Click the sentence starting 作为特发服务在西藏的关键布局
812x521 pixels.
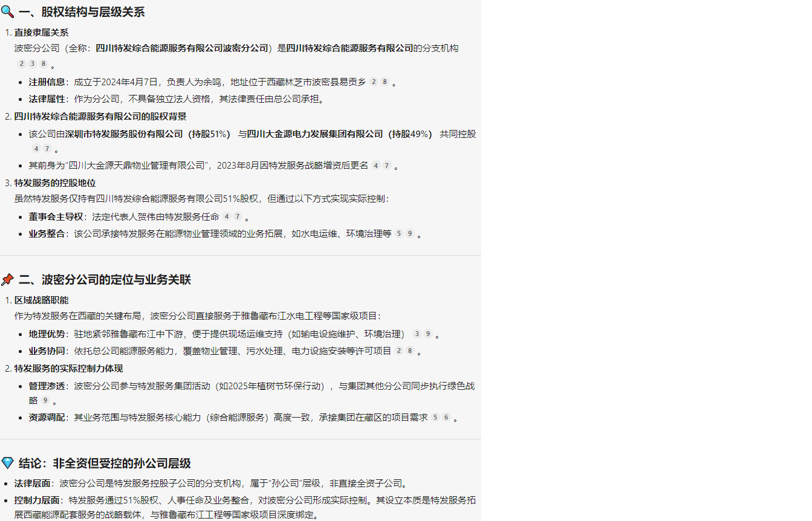pyautogui.click(x=198, y=316)
